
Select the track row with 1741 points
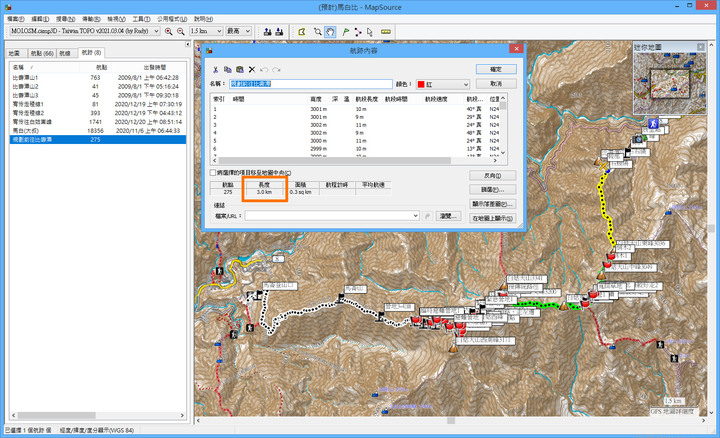(97, 122)
